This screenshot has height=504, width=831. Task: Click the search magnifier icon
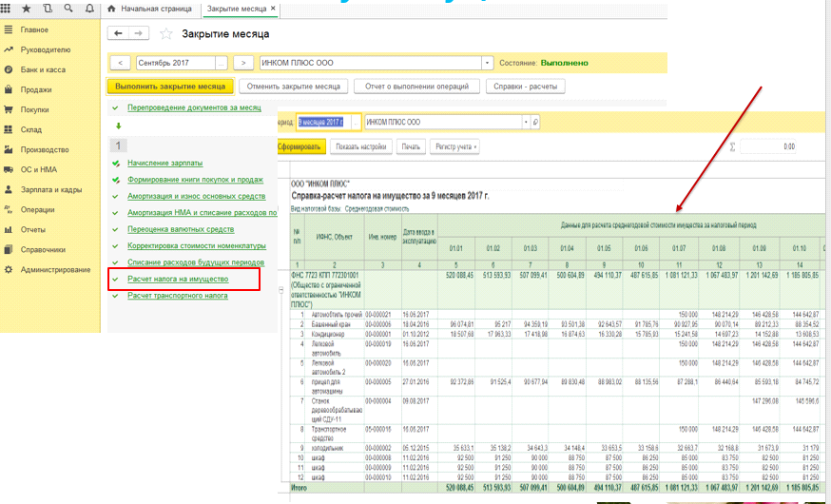click(68, 9)
